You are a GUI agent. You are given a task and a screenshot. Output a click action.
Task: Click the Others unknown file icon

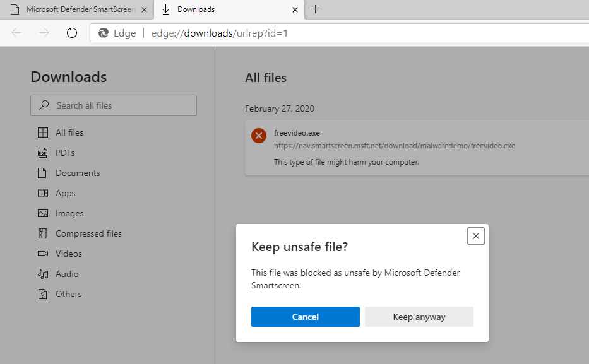[43, 294]
